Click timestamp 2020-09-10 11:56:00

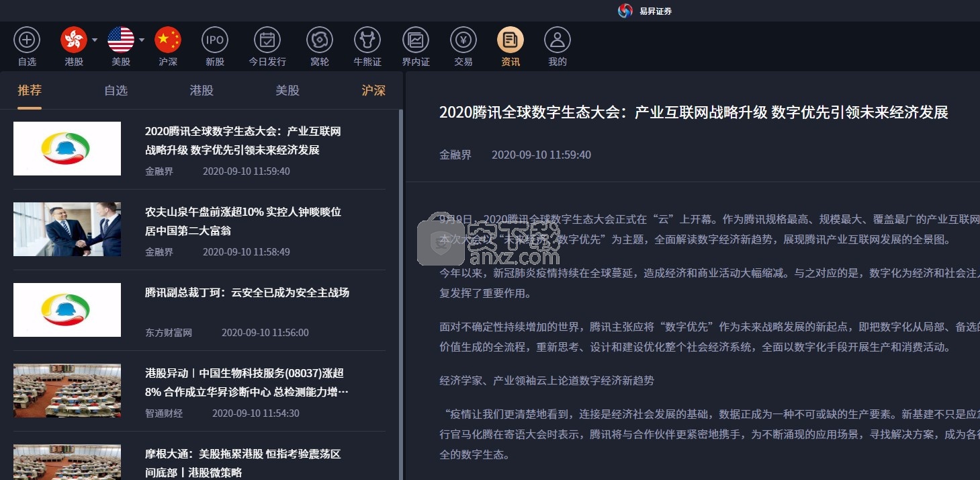(265, 333)
